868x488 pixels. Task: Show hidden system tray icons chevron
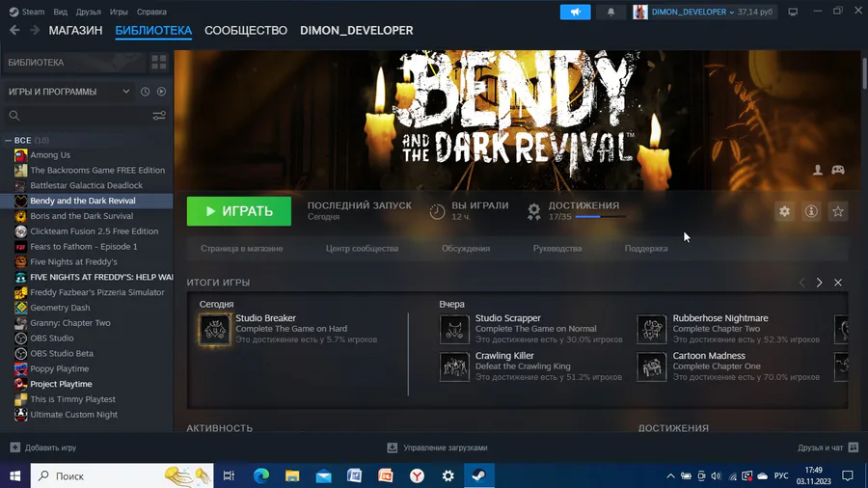(670, 475)
